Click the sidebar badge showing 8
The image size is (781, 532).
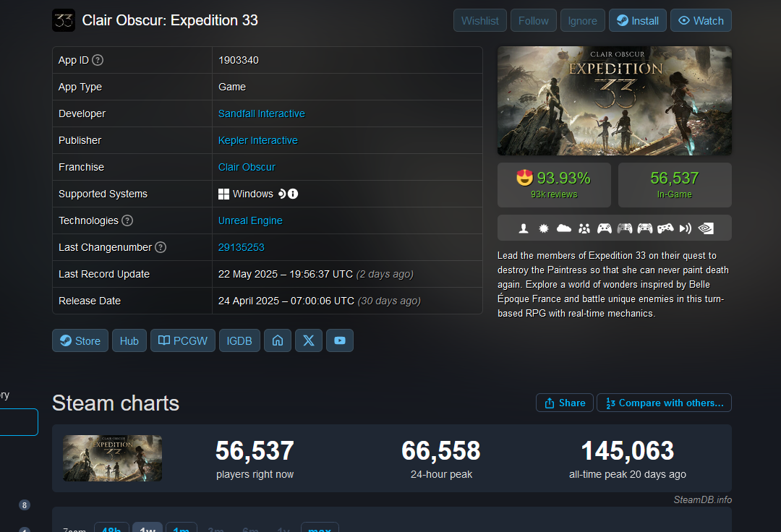click(25, 505)
